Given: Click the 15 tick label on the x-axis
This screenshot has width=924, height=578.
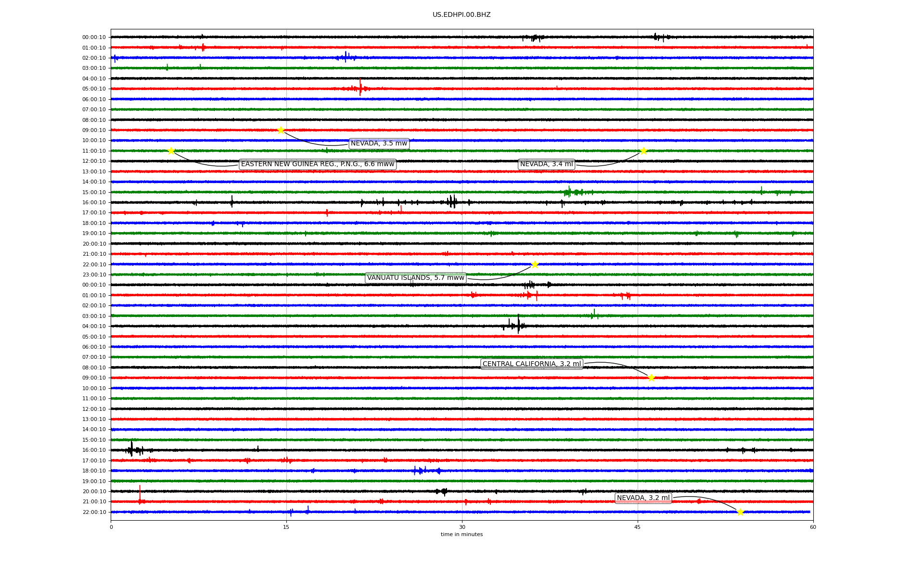Looking at the screenshot, I should (x=286, y=527).
